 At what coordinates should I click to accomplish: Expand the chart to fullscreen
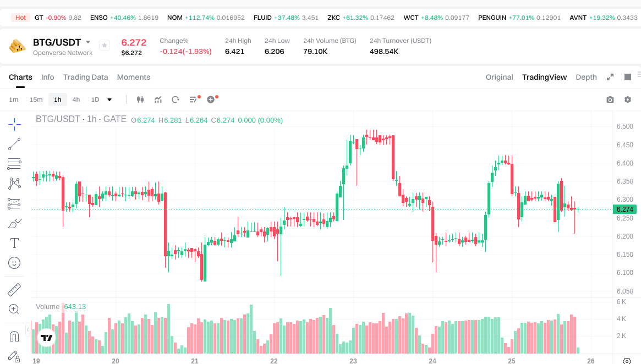click(610, 77)
